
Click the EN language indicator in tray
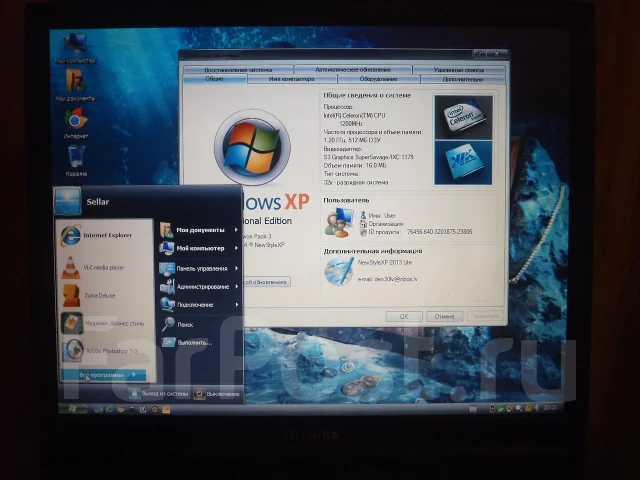473,409
